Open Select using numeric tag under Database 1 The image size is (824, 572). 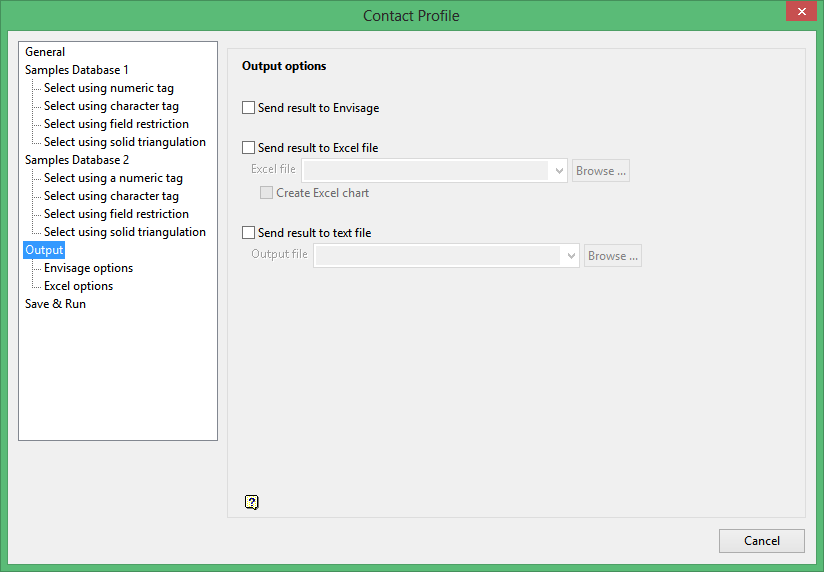pyautogui.click(x=108, y=88)
